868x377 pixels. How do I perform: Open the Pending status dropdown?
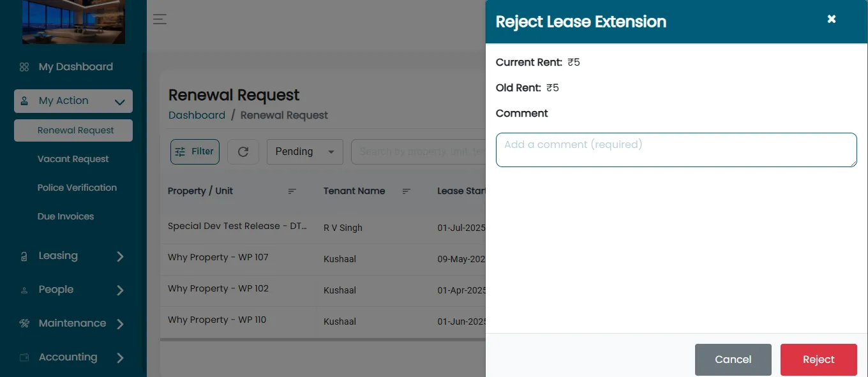tap(305, 152)
